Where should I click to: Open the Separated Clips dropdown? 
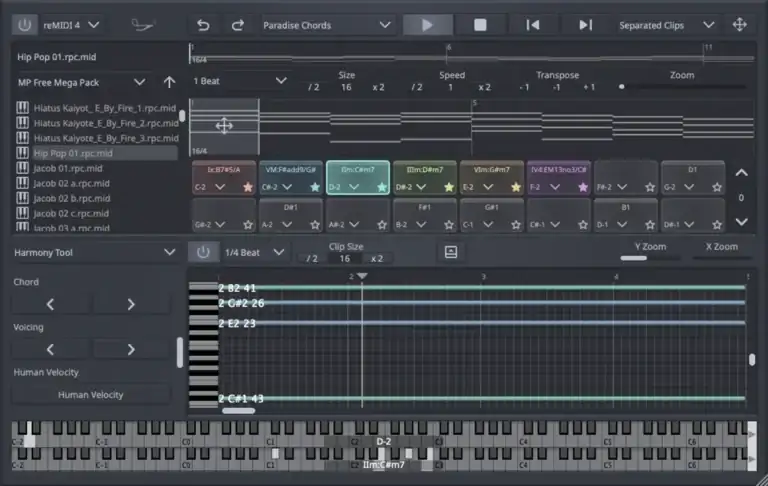pyautogui.click(x=666, y=25)
